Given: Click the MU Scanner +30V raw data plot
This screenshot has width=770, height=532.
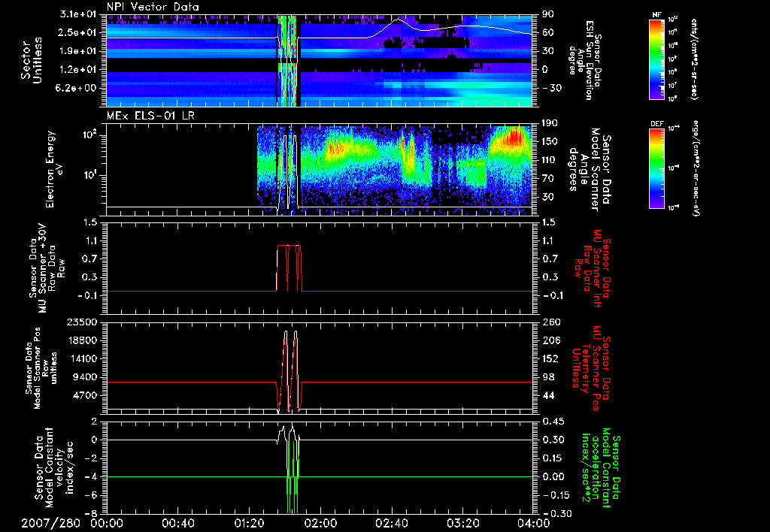Looking at the screenshot, I should pos(319,268).
